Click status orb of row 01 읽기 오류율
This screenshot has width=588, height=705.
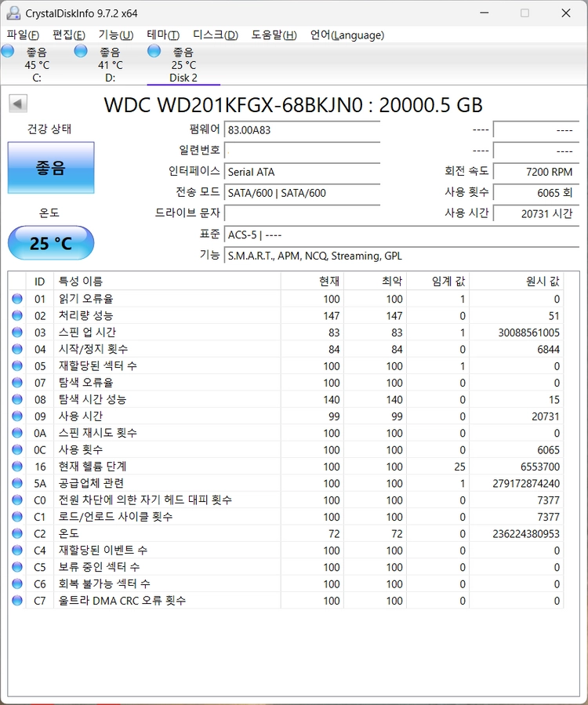pos(17,299)
